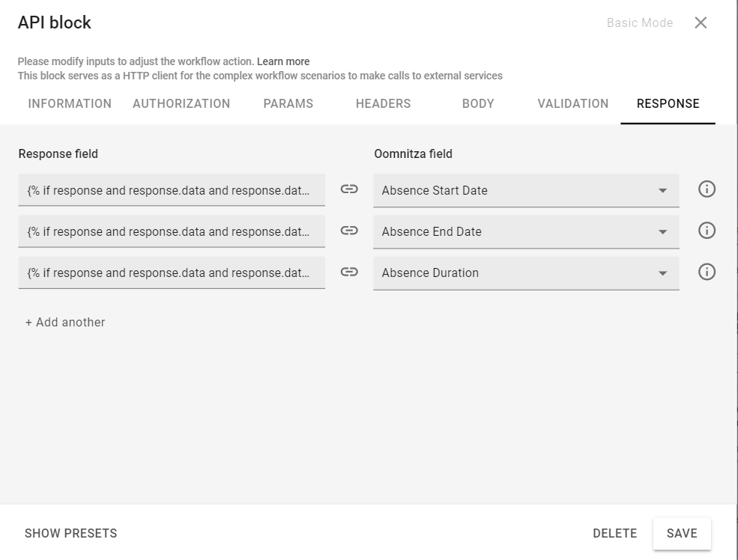Click the link icon beside Absence End Date mapping
The image size is (738, 560).
[348, 231]
